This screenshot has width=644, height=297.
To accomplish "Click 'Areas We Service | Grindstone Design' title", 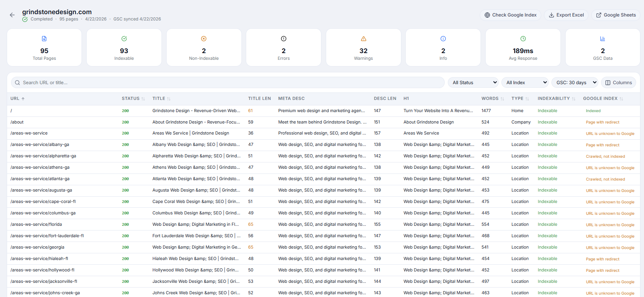I will coord(191,133).
